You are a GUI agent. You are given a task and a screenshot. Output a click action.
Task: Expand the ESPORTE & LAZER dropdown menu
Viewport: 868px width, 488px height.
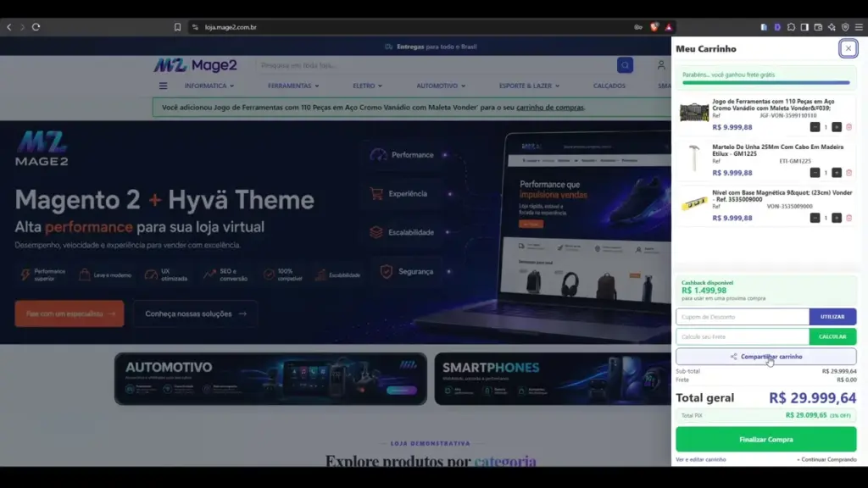529,86
